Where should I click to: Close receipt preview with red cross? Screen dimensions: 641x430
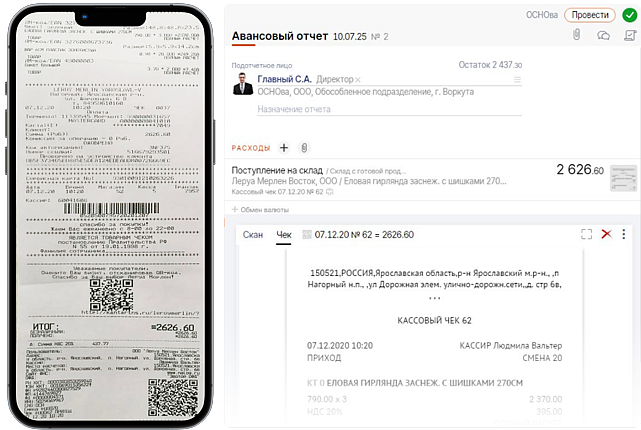tap(607, 234)
